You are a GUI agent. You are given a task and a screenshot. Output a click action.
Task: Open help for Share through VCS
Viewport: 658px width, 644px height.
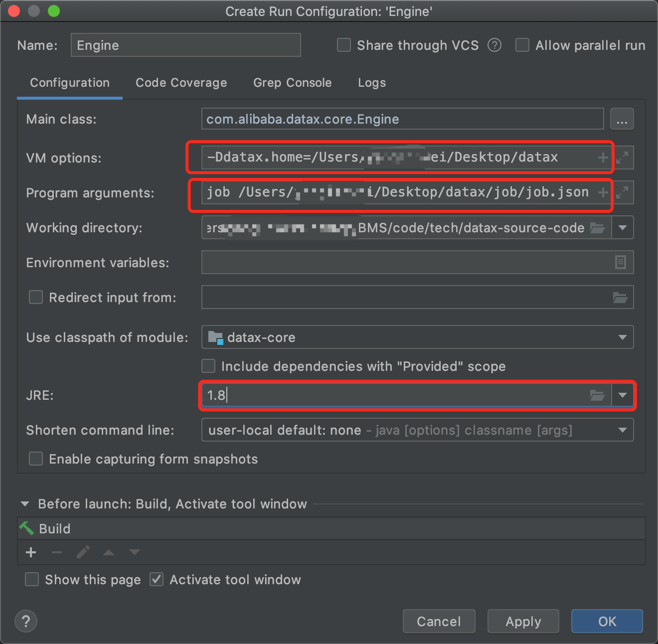(x=494, y=45)
